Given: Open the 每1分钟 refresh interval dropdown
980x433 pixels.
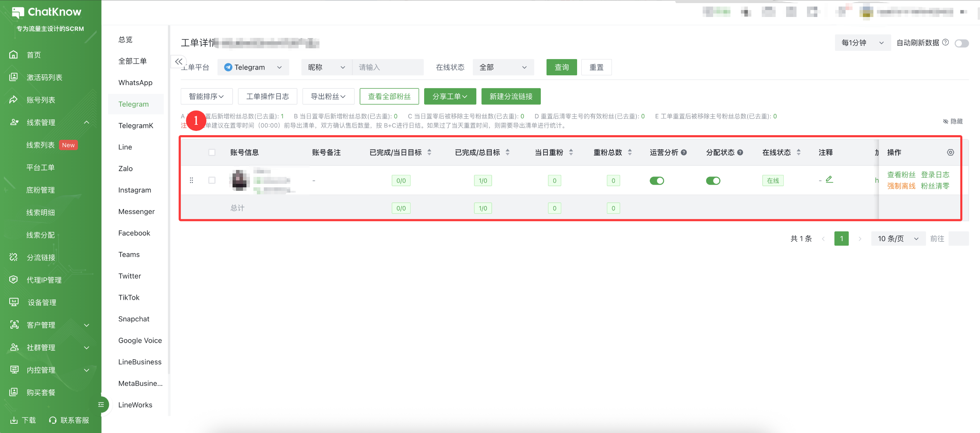Looking at the screenshot, I should click(x=862, y=43).
